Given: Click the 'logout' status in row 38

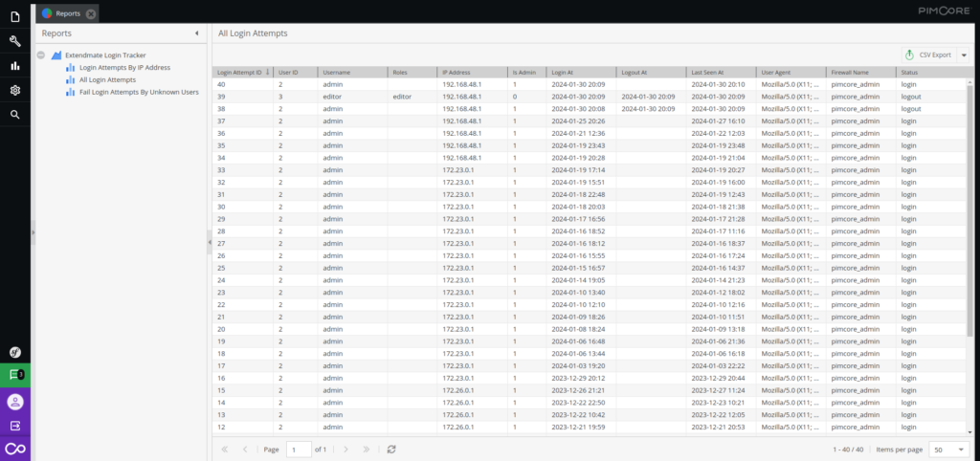Looking at the screenshot, I should (x=911, y=109).
